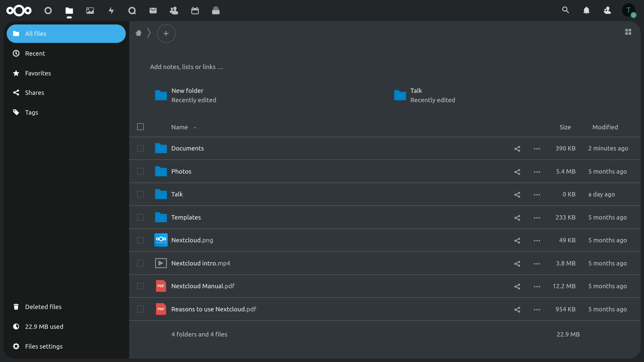Screen dimensions: 644x362
Task: Open unified search magnifier
Action: click(x=566, y=10)
